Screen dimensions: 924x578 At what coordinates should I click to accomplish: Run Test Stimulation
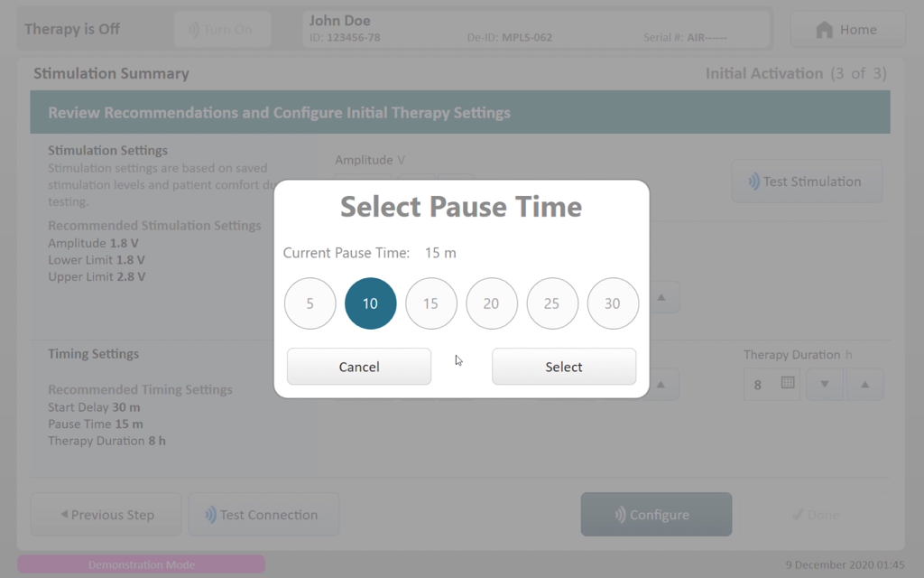click(x=807, y=181)
